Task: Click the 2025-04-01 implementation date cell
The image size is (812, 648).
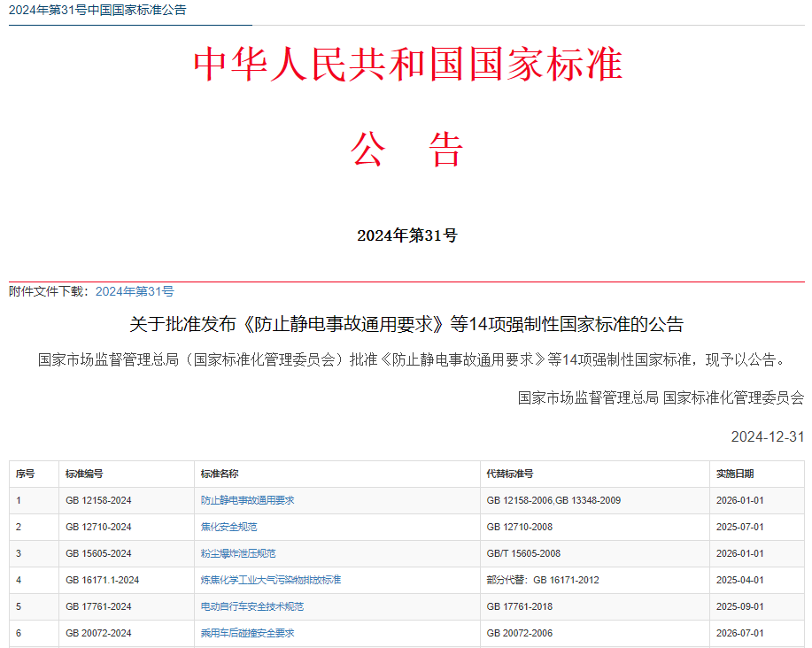Action: point(740,580)
